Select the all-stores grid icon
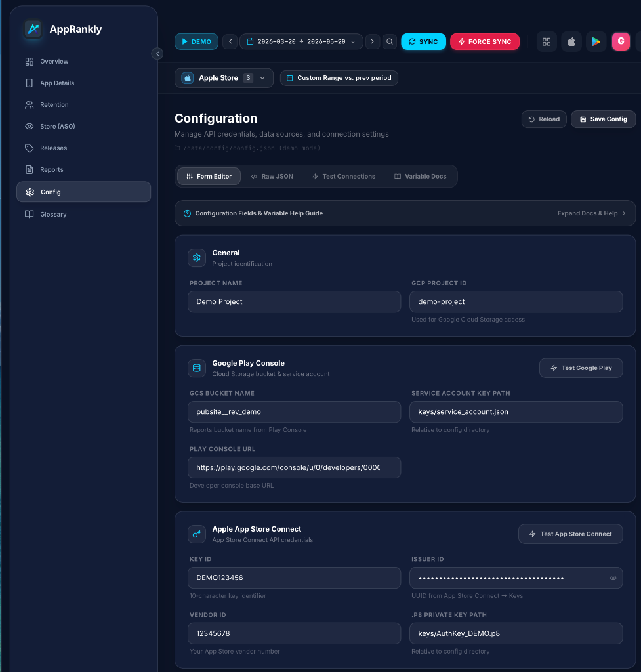Viewport: 641px width, 672px height. [547, 41]
